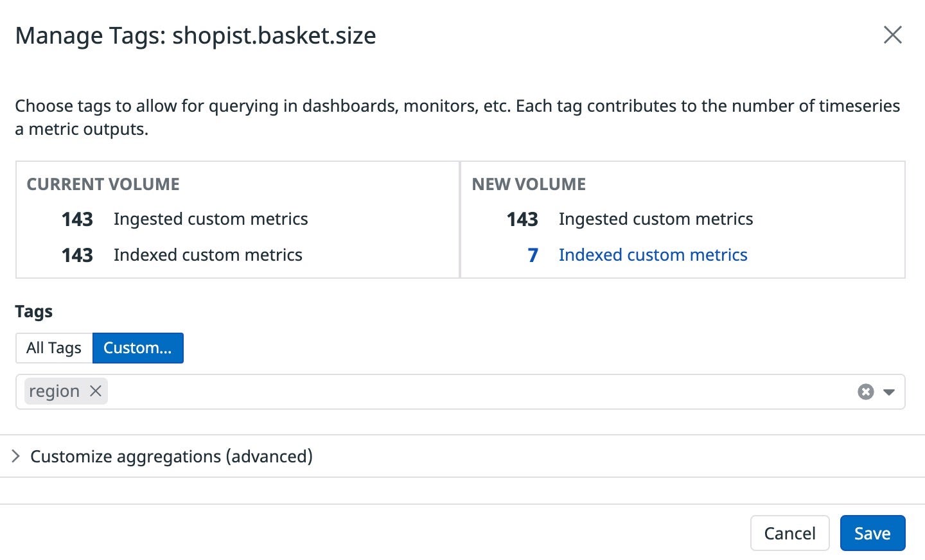Click the NEW VOLUME panel header
925x560 pixels.
(x=529, y=184)
